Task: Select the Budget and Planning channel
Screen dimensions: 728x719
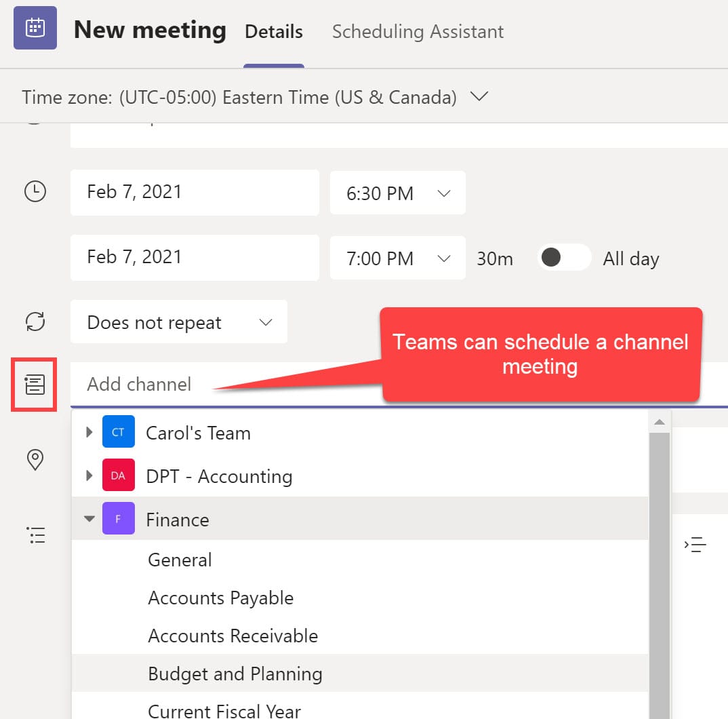Action: (x=235, y=674)
